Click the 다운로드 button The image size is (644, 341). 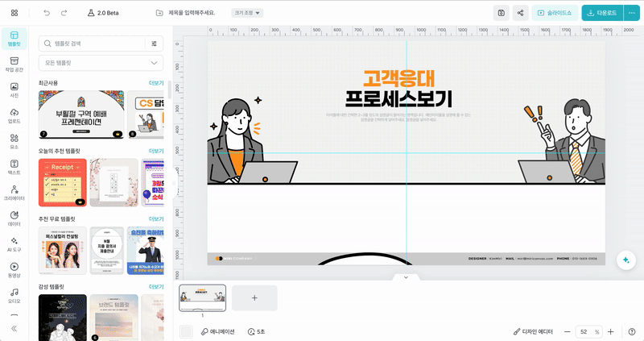(600, 13)
